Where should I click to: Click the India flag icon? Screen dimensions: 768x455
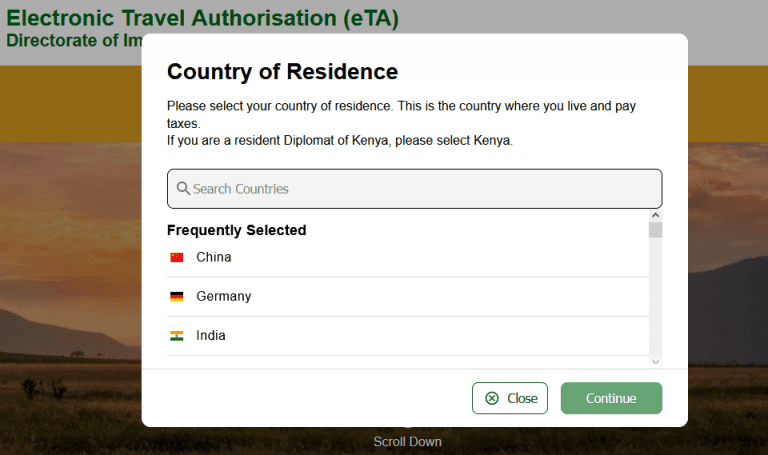[x=177, y=335]
